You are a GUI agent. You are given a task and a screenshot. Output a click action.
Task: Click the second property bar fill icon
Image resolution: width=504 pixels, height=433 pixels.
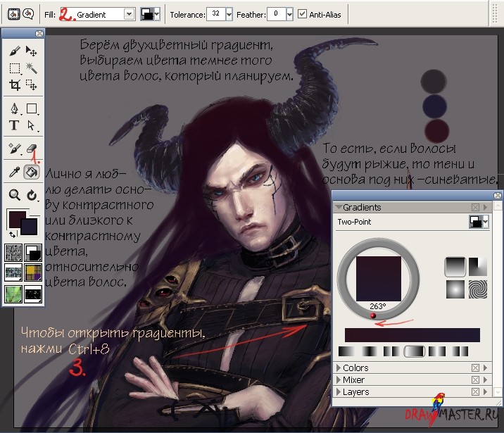click(x=28, y=14)
